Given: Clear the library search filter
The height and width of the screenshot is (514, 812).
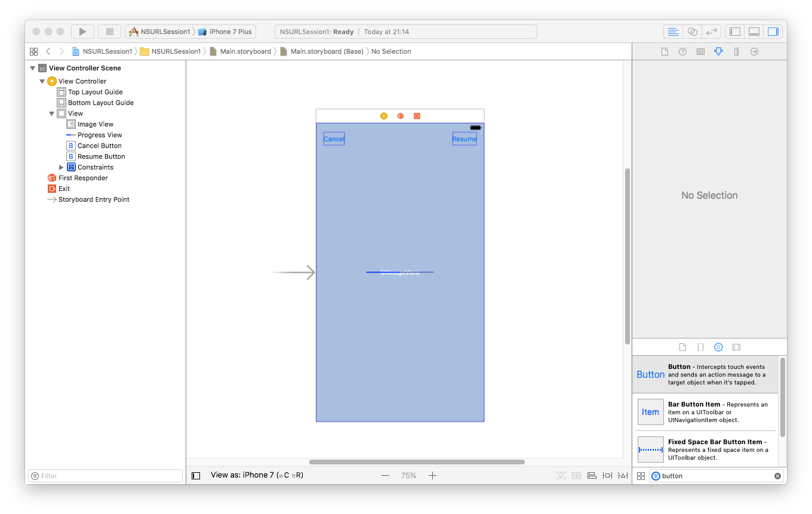Looking at the screenshot, I should pyautogui.click(x=777, y=476).
